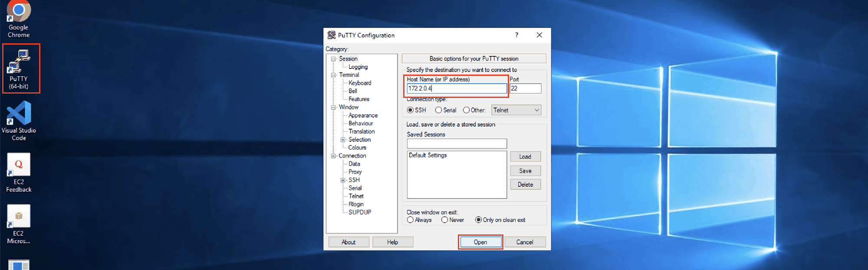
Task: Click the Host Name input field
Action: point(457,88)
